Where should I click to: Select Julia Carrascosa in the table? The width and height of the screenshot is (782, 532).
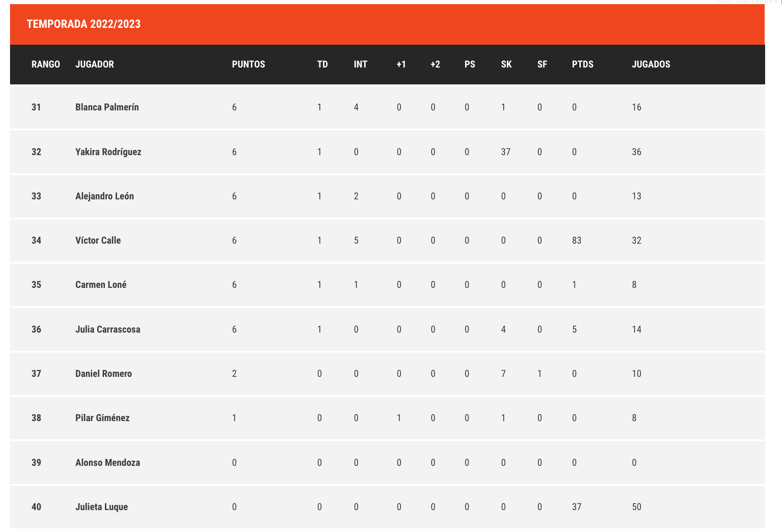click(108, 329)
